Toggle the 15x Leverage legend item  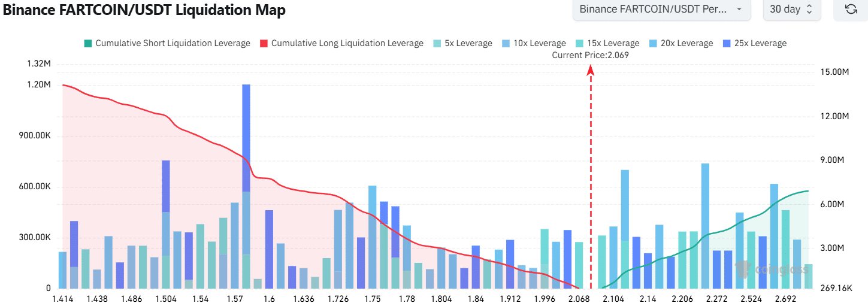point(613,43)
